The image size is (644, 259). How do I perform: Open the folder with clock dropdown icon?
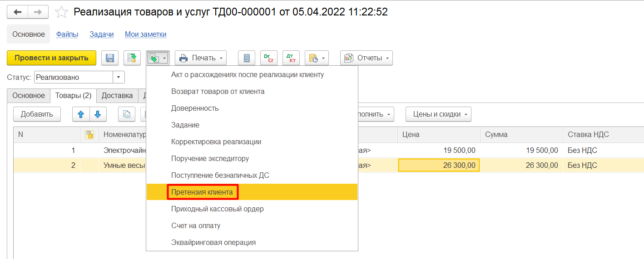pyautogui.click(x=317, y=58)
